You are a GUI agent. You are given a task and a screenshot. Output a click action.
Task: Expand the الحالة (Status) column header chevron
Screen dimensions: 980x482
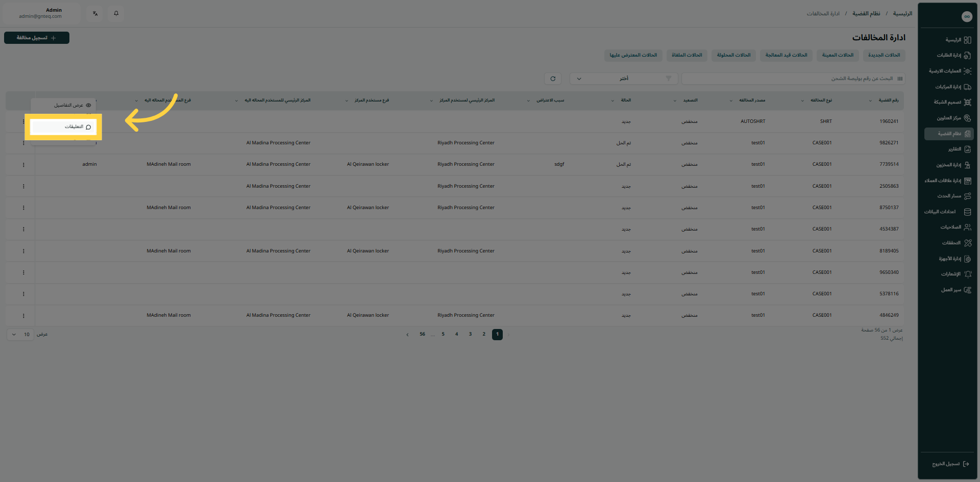[612, 100]
